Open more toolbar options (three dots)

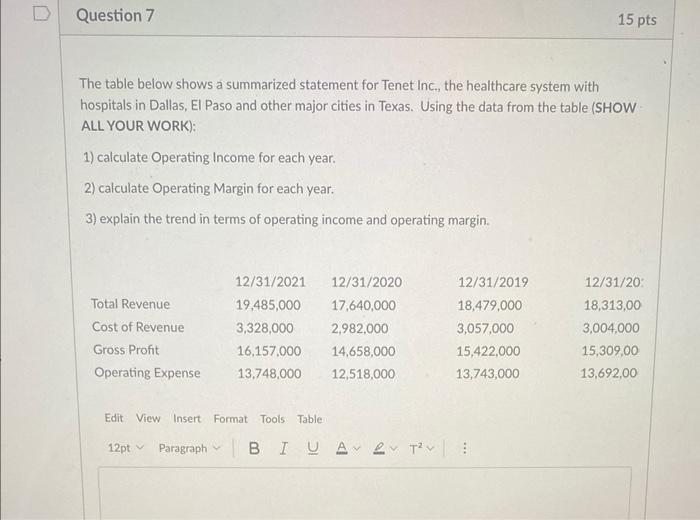click(x=464, y=448)
